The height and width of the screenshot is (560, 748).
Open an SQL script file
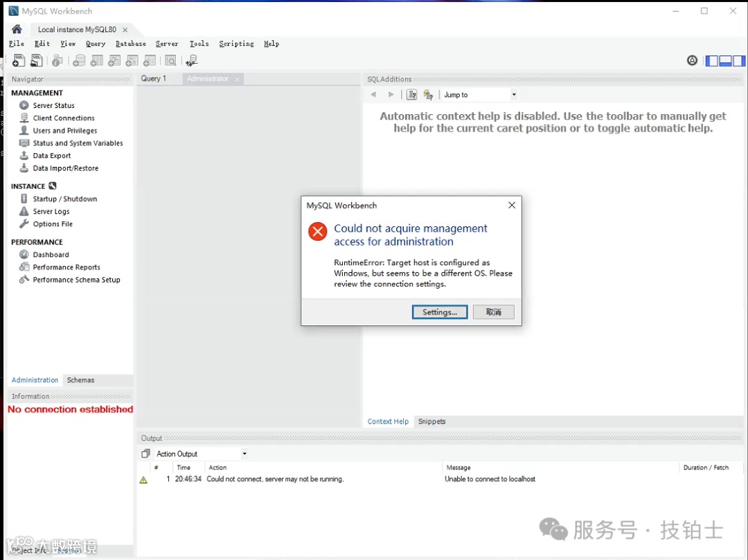(x=36, y=60)
